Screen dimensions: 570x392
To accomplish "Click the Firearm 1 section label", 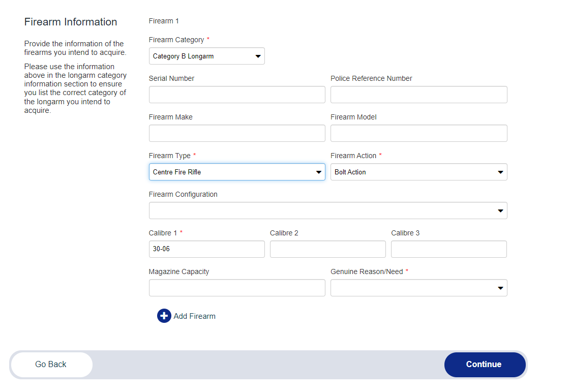I will tap(164, 21).
